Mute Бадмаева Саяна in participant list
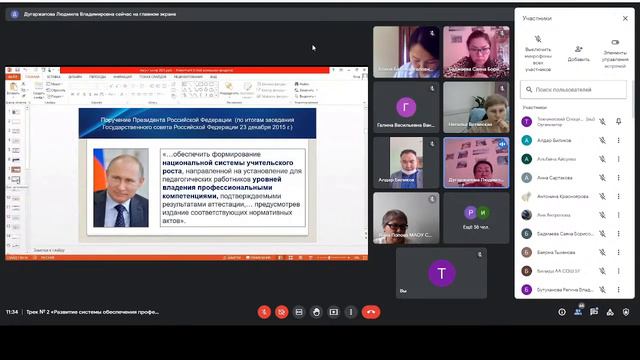Viewport: 640px width, 360px height. tap(602, 233)
